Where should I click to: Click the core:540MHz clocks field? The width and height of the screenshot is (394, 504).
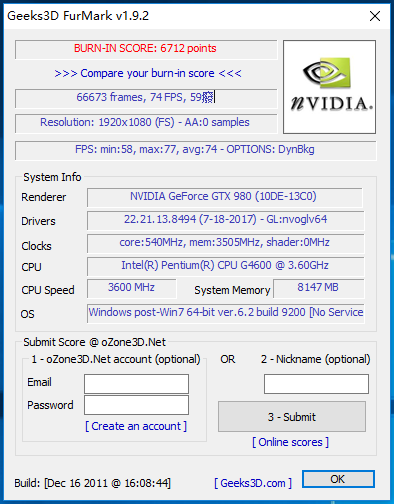[226, 243]
